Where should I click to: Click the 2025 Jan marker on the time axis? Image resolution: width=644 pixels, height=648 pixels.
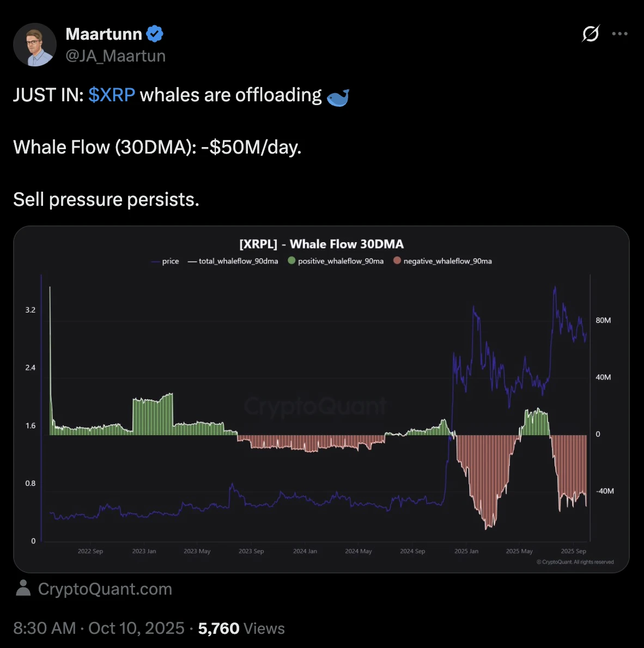pyautogui.click(x=466, y=551)
